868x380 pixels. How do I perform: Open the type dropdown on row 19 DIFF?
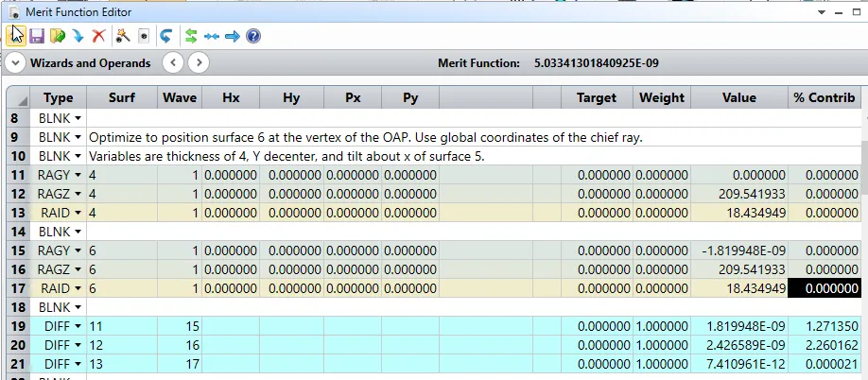pyautogui.click(x=78, y=325)
